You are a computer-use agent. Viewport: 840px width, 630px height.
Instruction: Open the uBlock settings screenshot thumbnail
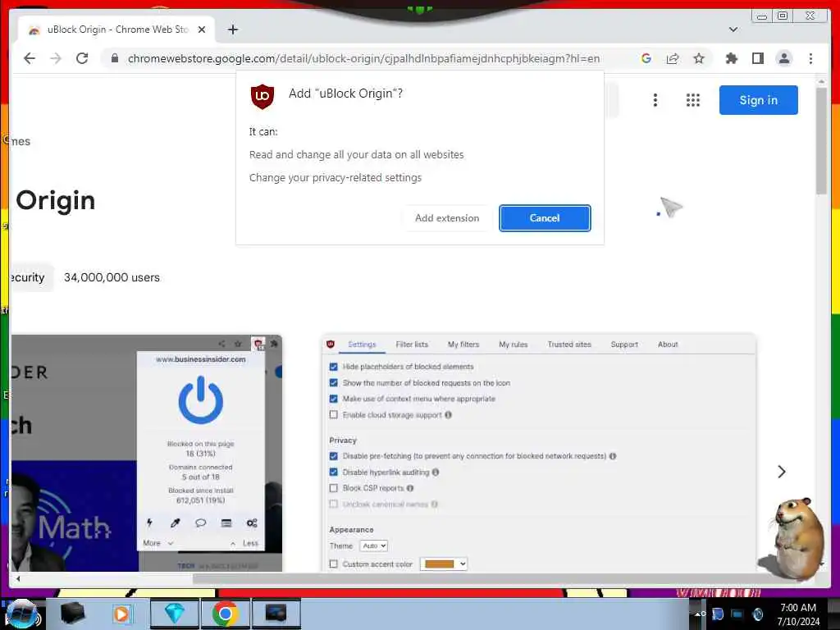click(539, 453)
